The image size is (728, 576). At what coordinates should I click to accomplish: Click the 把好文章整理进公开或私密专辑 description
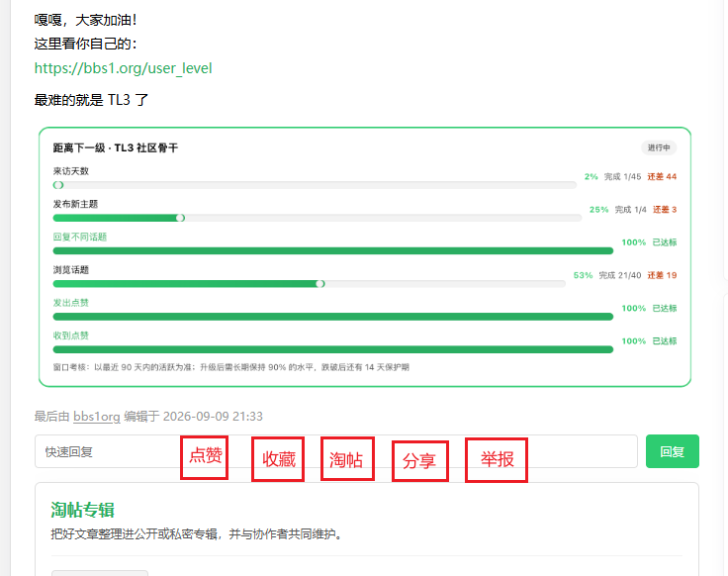(197, 534)
